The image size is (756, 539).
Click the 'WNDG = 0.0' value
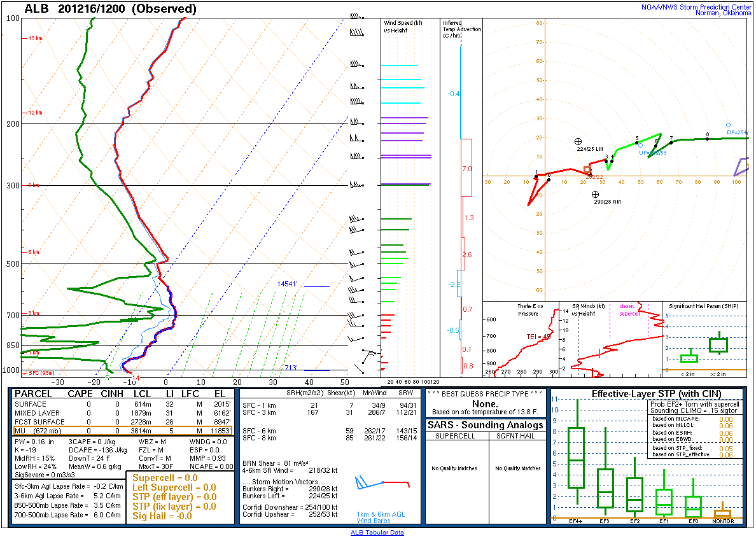[208, 442]
